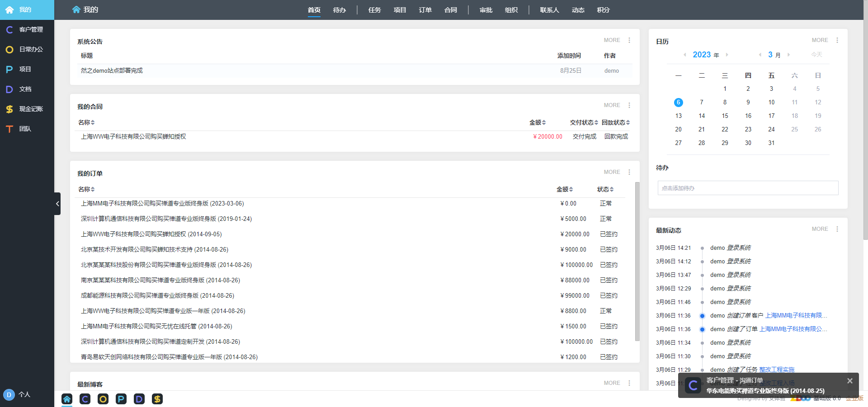
Task: Click the D document icon in bottom taskbar
Action: click(x=139, y=399)
